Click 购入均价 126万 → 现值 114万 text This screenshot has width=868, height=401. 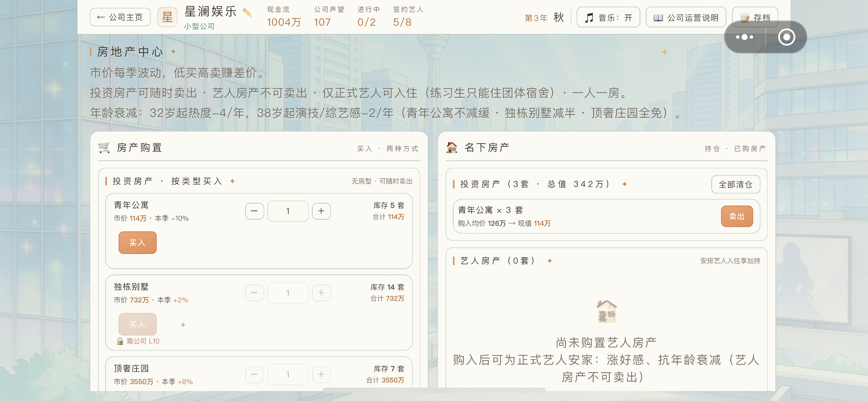click(504, 223)
